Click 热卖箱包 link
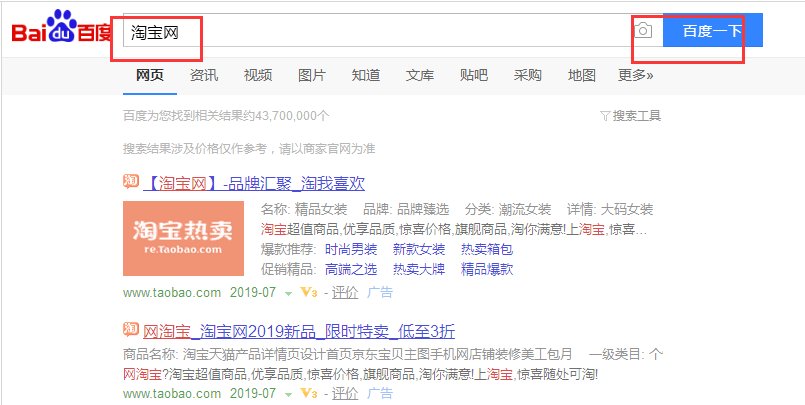The width and height of the screenshot is (805, 405). (487, 249)
